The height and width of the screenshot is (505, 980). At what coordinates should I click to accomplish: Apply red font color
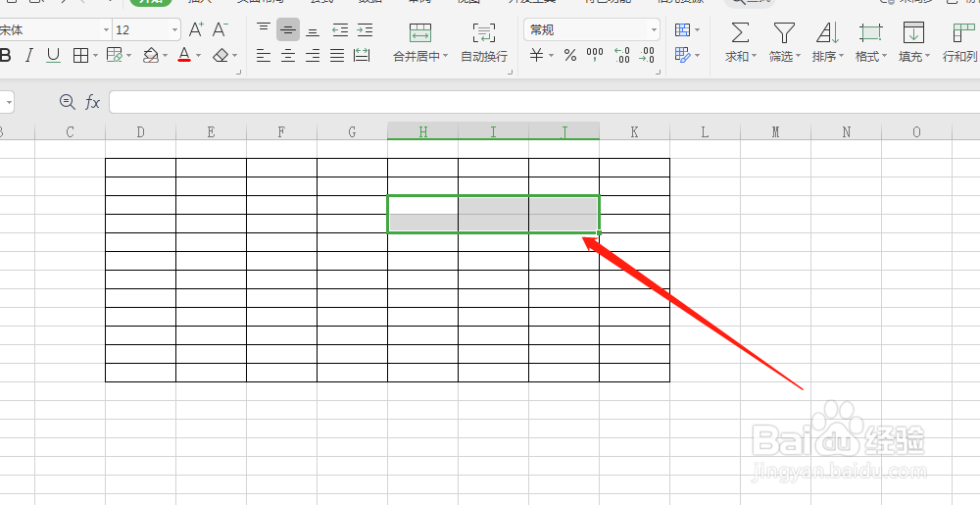(184, 56)
